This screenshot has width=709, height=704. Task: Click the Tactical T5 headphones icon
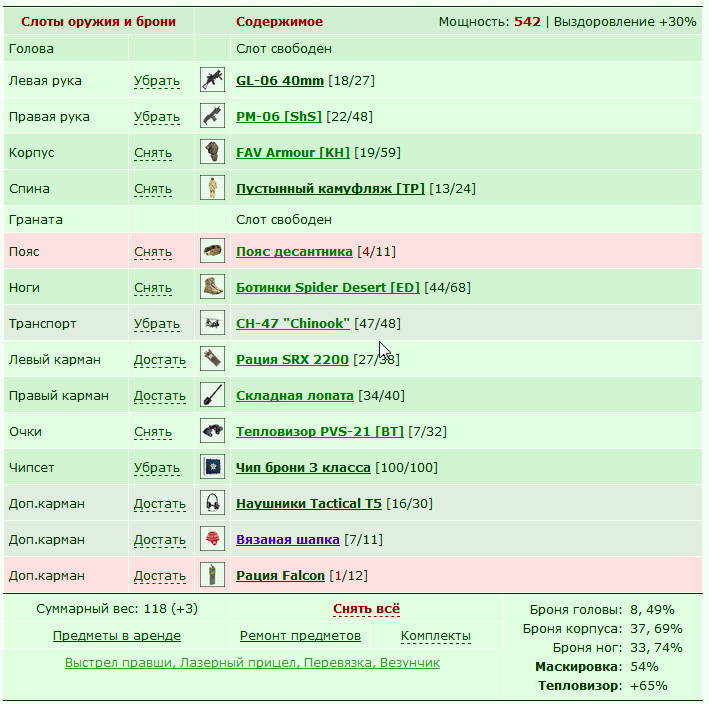(213, 503)
